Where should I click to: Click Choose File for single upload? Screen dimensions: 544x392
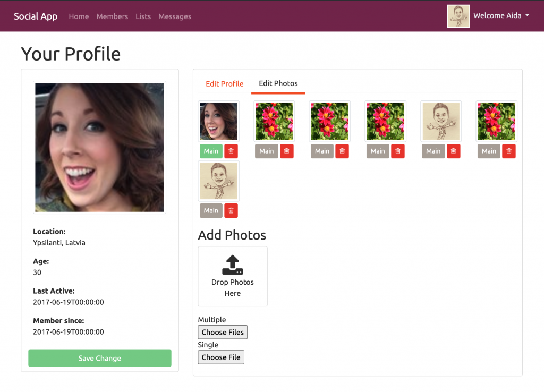[x=221, y=357]
